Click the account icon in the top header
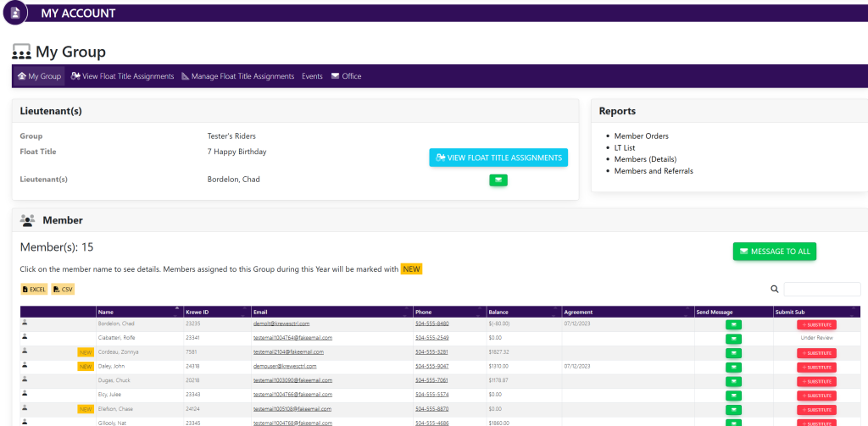This screenshot has height=426, width=868. (15, 13)
